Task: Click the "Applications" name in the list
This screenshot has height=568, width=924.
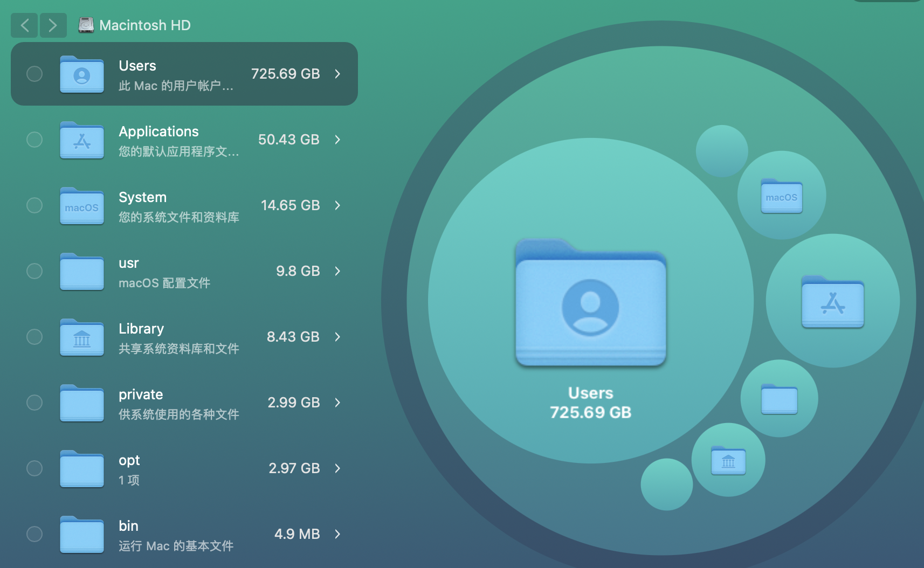Action: (158, 132)
